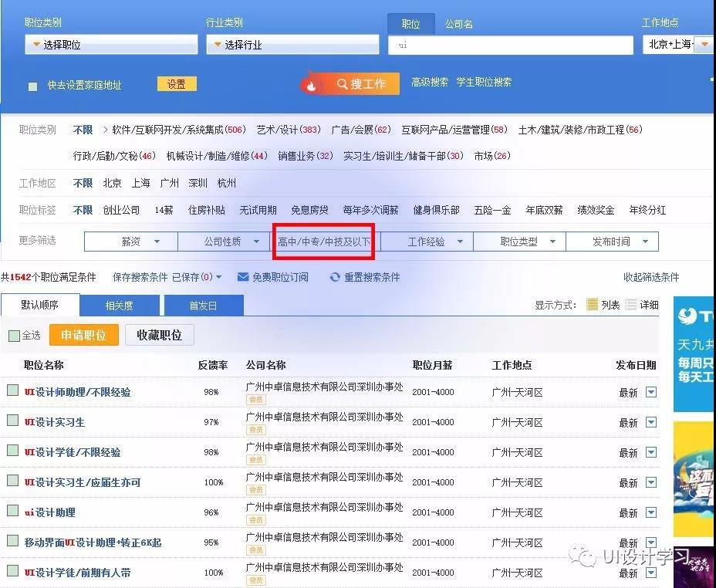The height and width of the screenshot is (588, 716).
Task: Open the 薪资 salary filter dropdown
Action: [x=131, y=242]
